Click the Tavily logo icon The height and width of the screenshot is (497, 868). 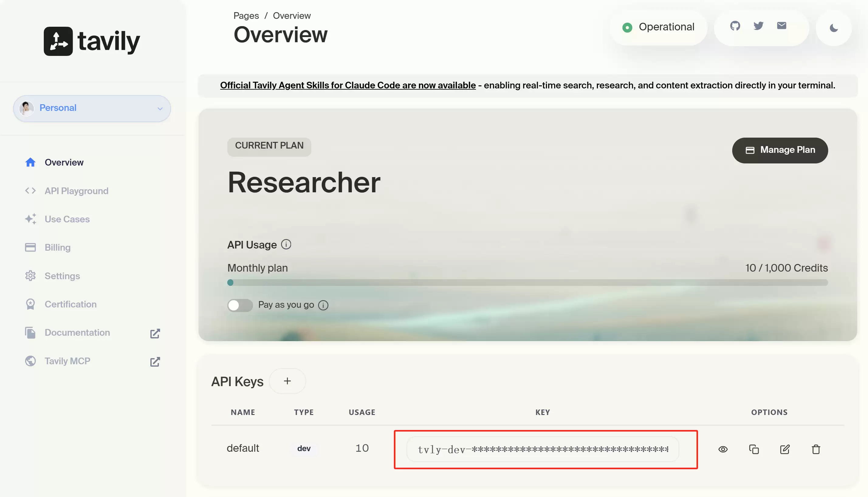coord(58,41)
